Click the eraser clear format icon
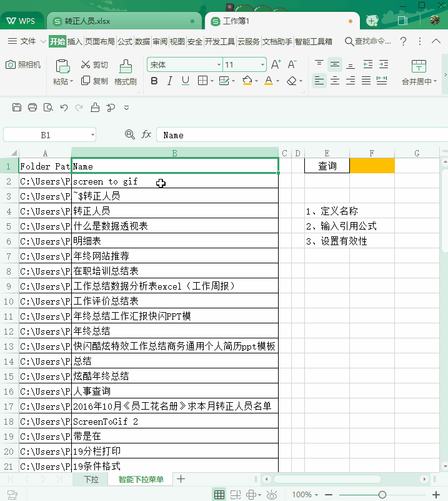Image resolution: width=448 pixels, height=501 pixels. tap(292, 81)
